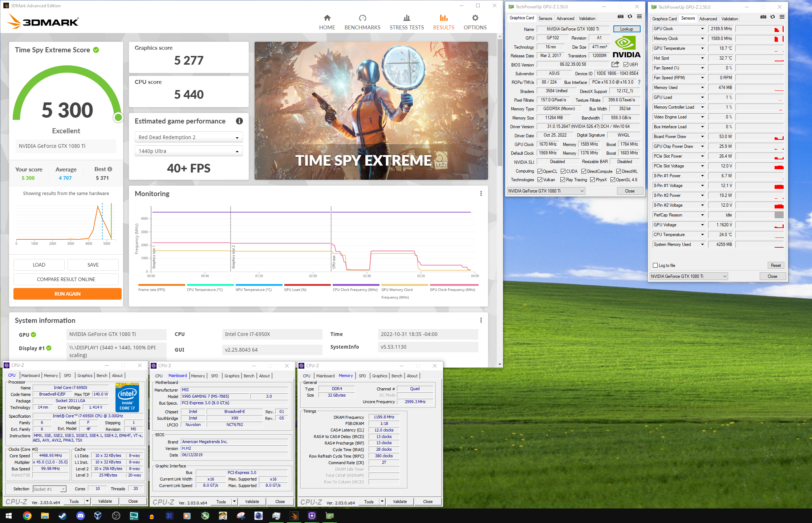This screenshot has width=812, height=523.
Task: Expand Hot Spot sensor dropdown arrow
Action: point(702,58)
